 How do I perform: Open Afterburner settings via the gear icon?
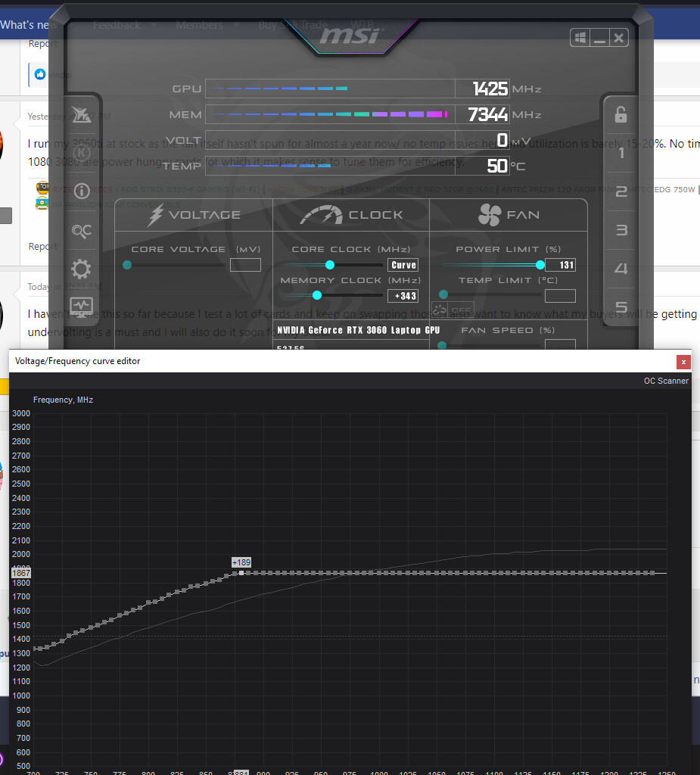[81, 269]
